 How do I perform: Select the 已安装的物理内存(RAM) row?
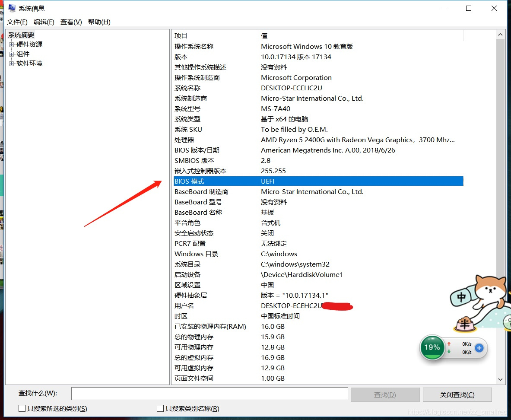[318, 326]
